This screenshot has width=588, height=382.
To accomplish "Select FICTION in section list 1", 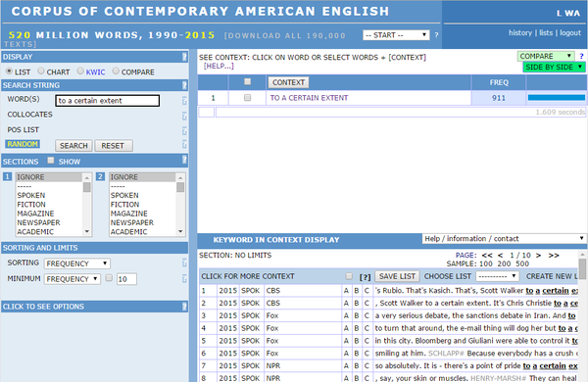I will pyautogui.click(x=31, y=205).
